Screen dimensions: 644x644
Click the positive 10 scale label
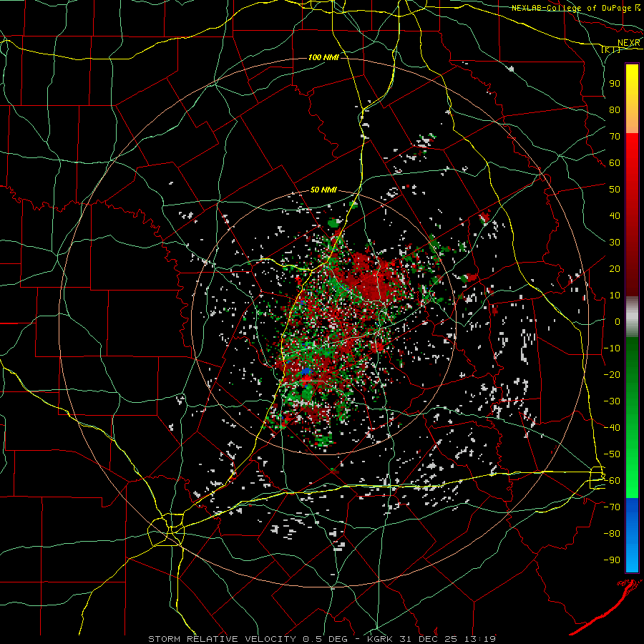point(615,296)
